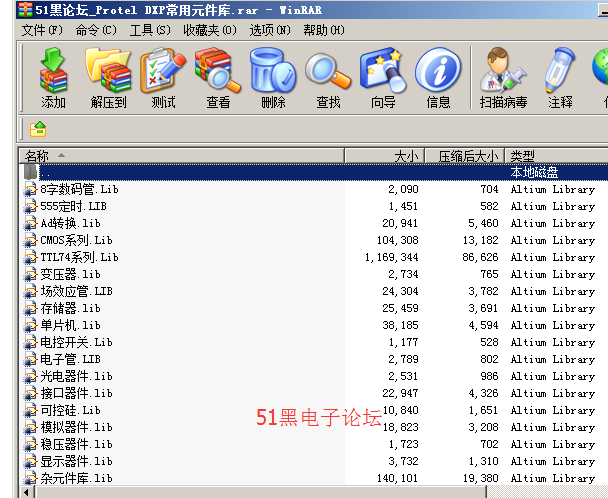Select file 接口器件.lib
Screen dimensions: 608x498
[x=77, y=393]
